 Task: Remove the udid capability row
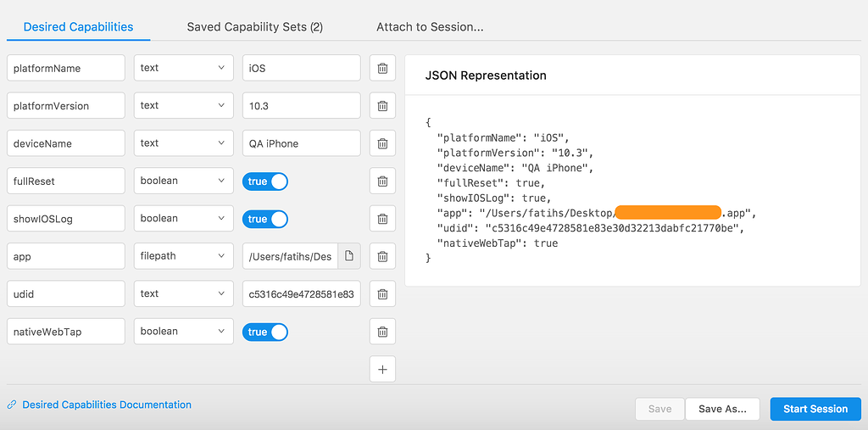point(382,294)
